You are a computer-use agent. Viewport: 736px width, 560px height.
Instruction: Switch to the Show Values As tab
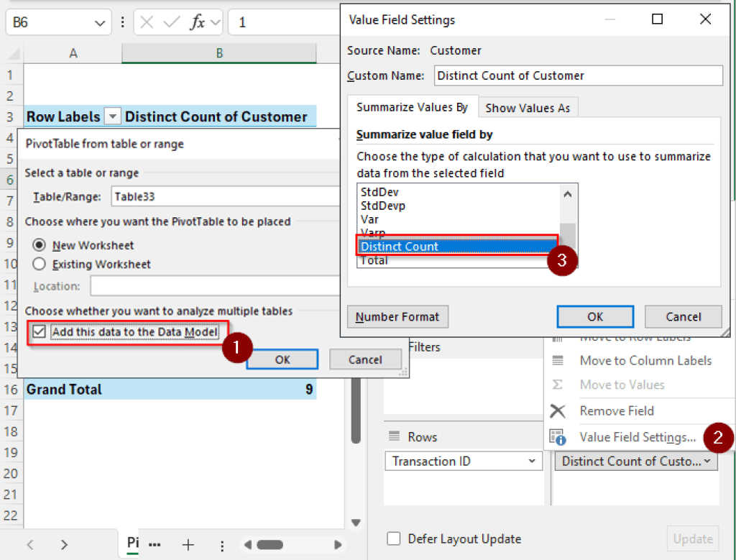pos(528,107)
